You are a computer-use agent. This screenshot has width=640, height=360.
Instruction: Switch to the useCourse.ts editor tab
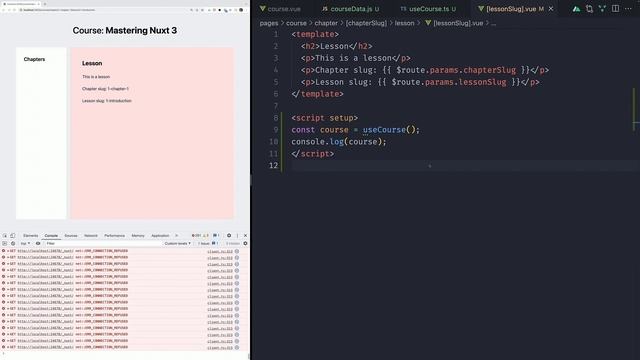coord(428,9)
